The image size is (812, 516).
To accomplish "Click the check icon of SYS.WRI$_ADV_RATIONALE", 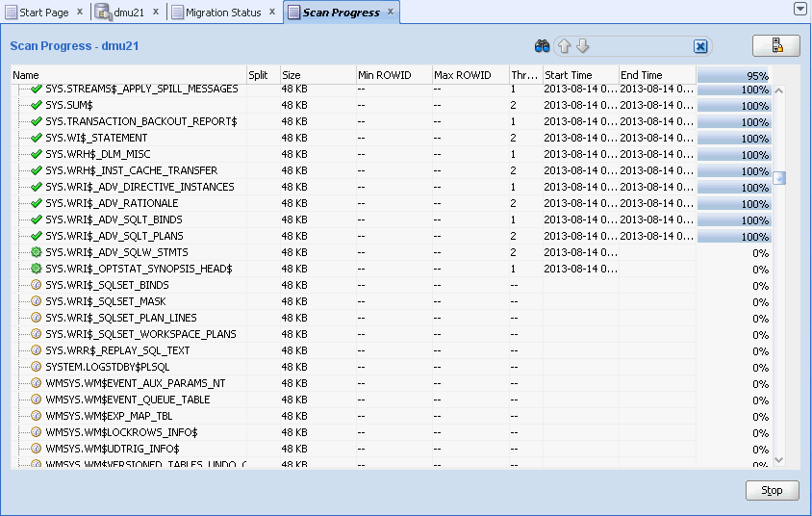I will point(37,203).
